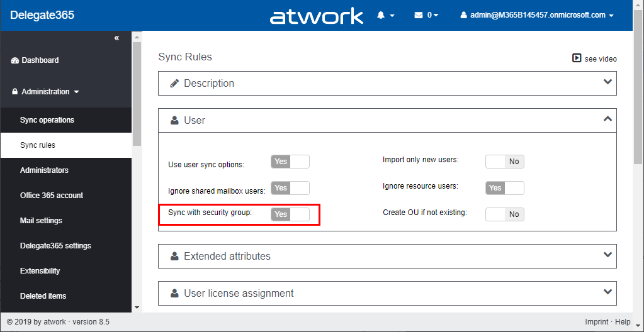Open Delegate365 settings menu item

[x=66, y=246]
